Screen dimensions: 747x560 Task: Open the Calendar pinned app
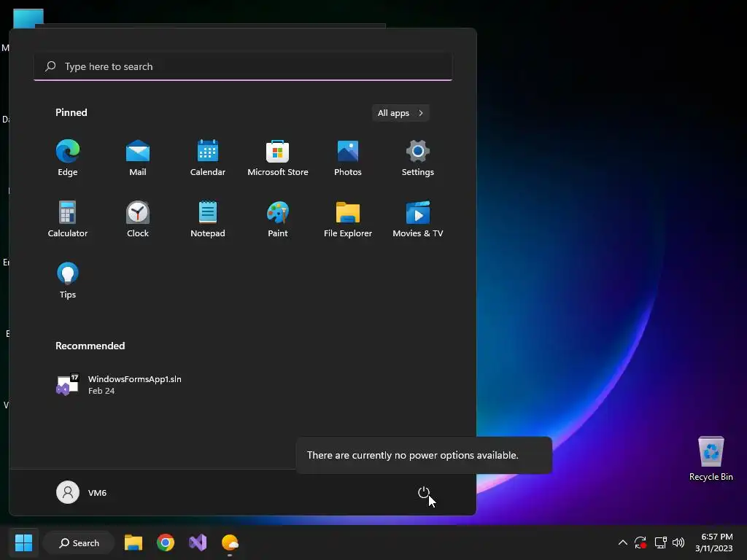(x=208, y=157)
